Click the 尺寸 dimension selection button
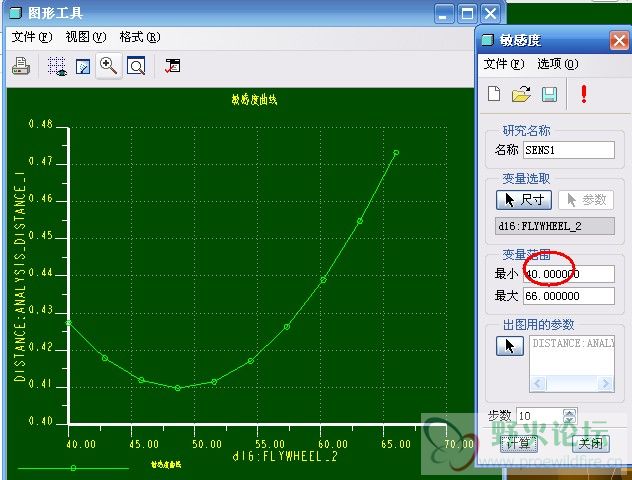 [523, 200]
